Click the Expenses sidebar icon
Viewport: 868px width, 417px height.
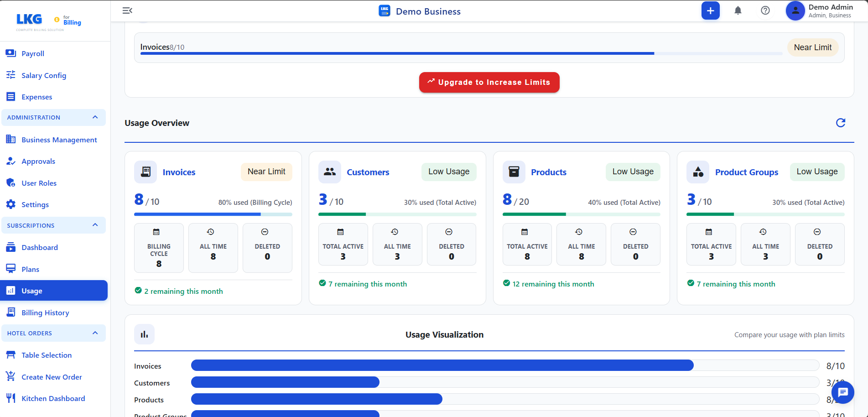tap(11, 97)
